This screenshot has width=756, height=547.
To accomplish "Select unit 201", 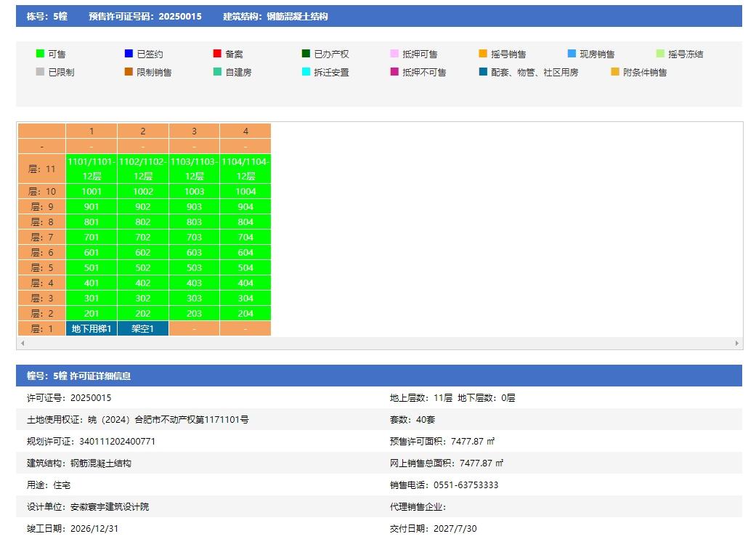I will tap(92, 314).
